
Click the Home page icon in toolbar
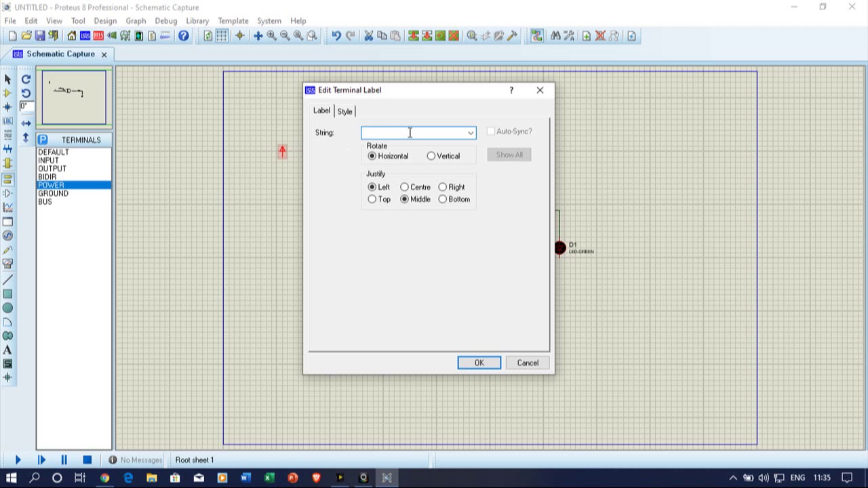tap(72, 36)
